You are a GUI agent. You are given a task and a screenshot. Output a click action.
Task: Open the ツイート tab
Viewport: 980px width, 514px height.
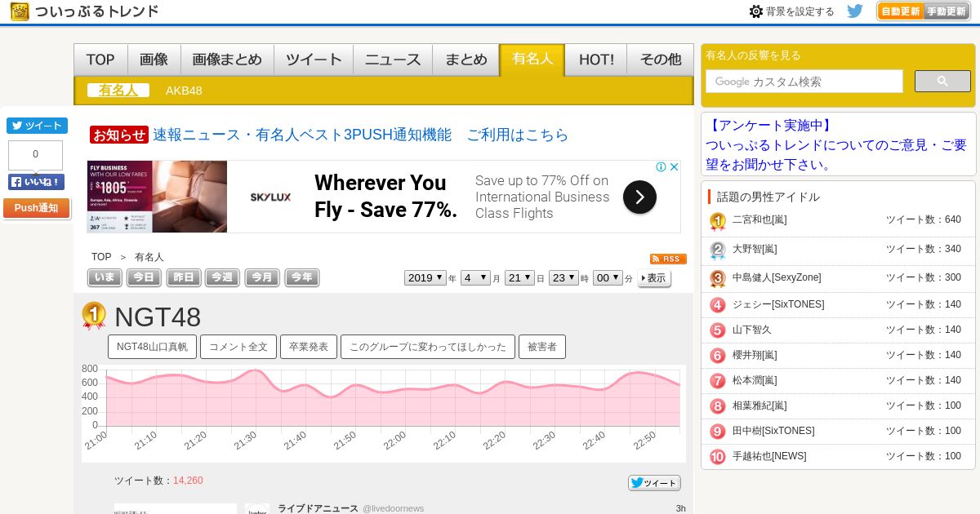coord(314,60)
